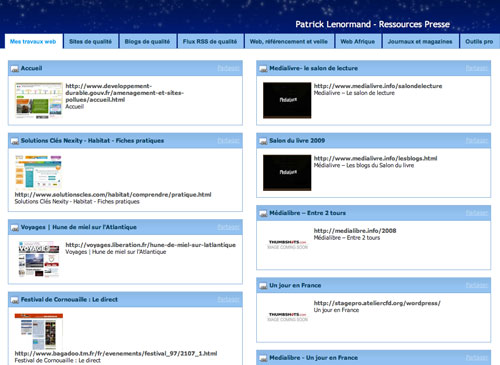Click the icon beside the Accueil heading
The height and width of the screenshot is (365, 500).
pos(15,69)
